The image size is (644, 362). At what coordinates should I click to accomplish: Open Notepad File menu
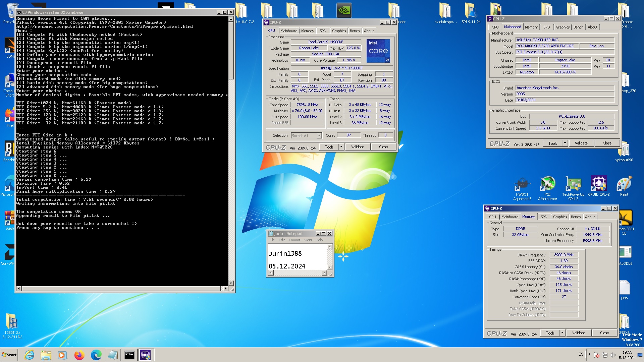[272, 240]
